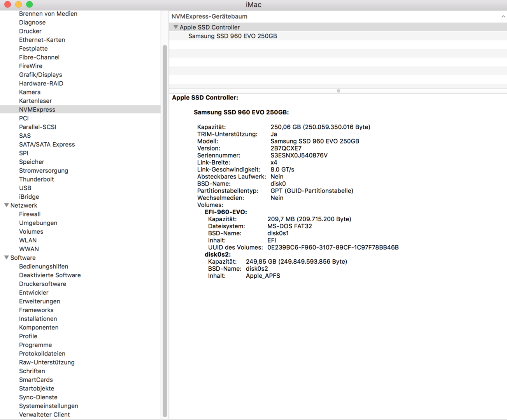Click the serial number S3ESNX0J540876V
Image resolution: width=507 pixels, height=420 pixels.
(x=299, y=156)
